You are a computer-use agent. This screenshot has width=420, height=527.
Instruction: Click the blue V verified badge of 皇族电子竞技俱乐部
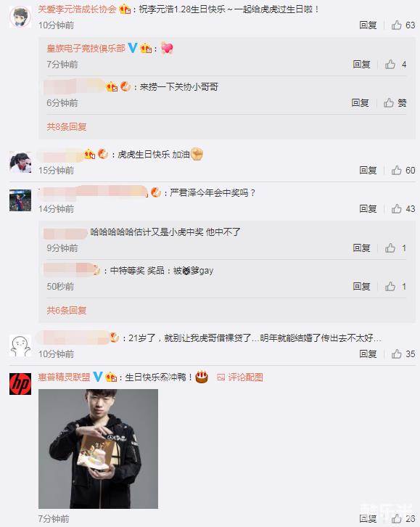(133, 48)
